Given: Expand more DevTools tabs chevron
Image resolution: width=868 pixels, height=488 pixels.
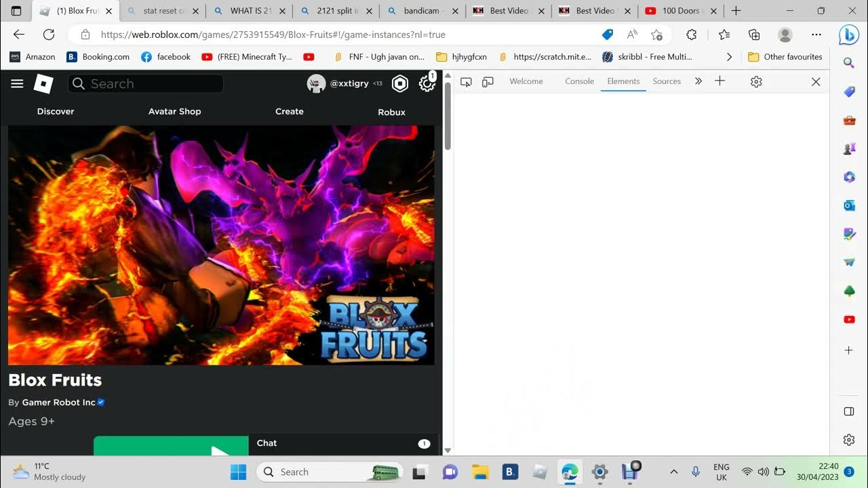Looking at the screenshot, I should tap(698, 81).
